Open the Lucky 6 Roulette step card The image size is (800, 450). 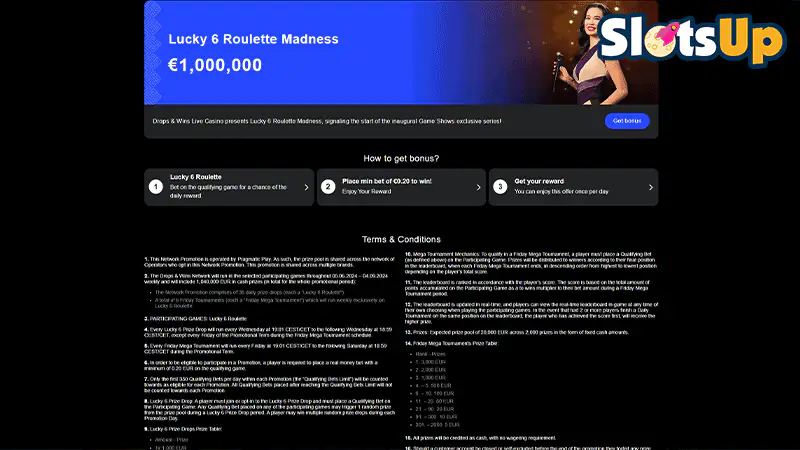point(229,187)
